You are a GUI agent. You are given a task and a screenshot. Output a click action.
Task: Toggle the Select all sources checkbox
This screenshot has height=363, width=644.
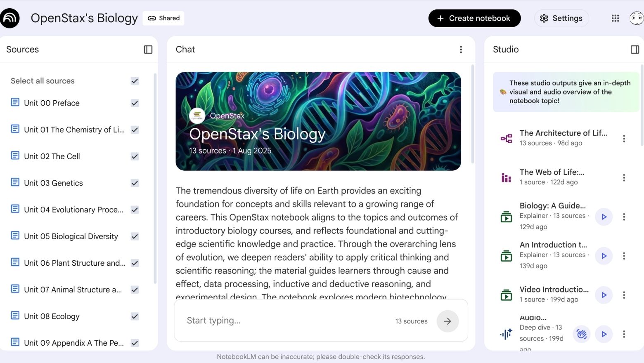(135, 81)
